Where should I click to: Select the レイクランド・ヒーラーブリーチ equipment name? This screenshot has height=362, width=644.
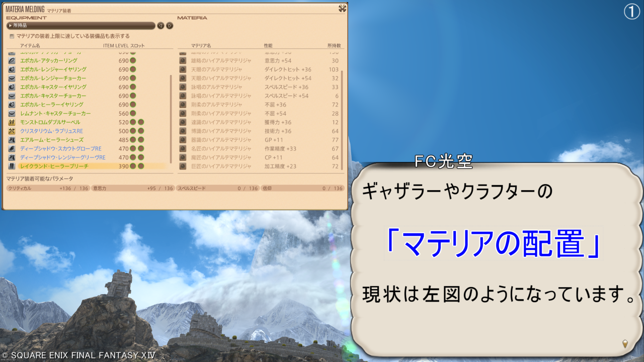click(x=54, y=166)
